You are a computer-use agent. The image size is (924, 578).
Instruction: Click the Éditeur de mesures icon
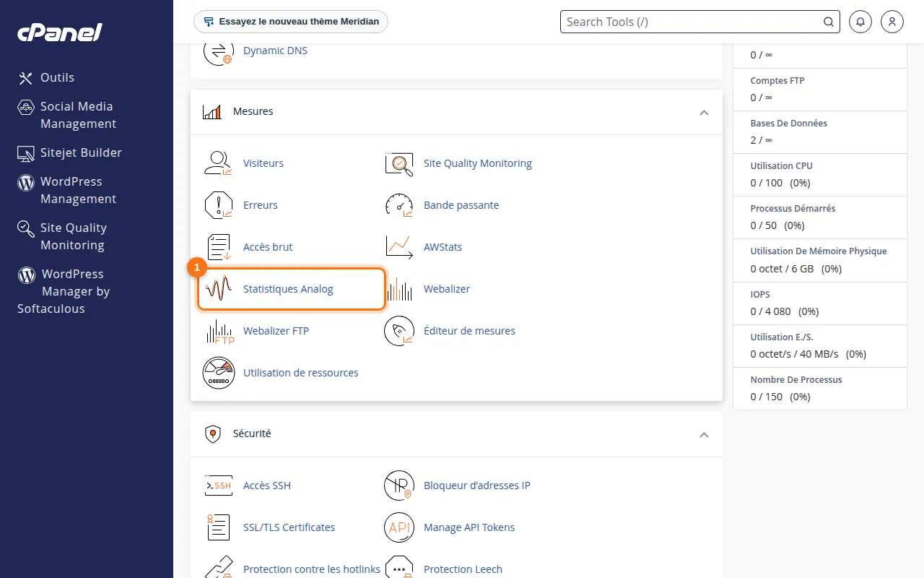pos(398,331)
